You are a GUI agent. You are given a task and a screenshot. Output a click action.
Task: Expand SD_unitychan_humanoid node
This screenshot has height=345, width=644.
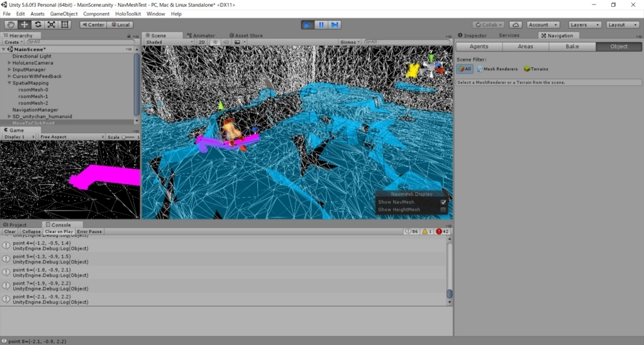click(x=9, y=116)
